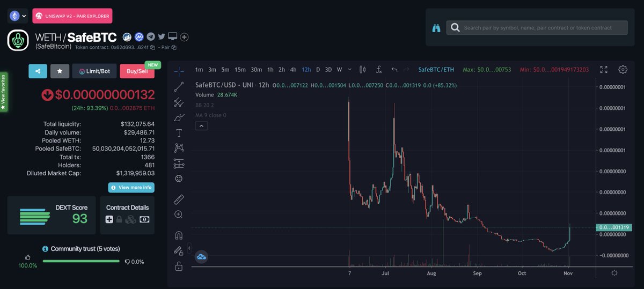Toggle favorite with the star button
The width and height of the screenshot is (644, 289).
(x=60, y=71)
